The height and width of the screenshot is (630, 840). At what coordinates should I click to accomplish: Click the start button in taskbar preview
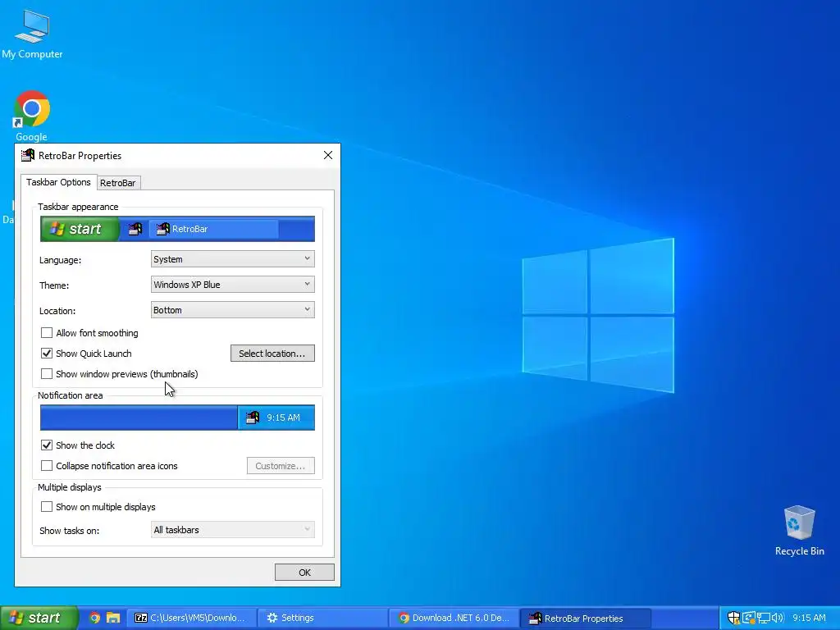pos(80,230)
